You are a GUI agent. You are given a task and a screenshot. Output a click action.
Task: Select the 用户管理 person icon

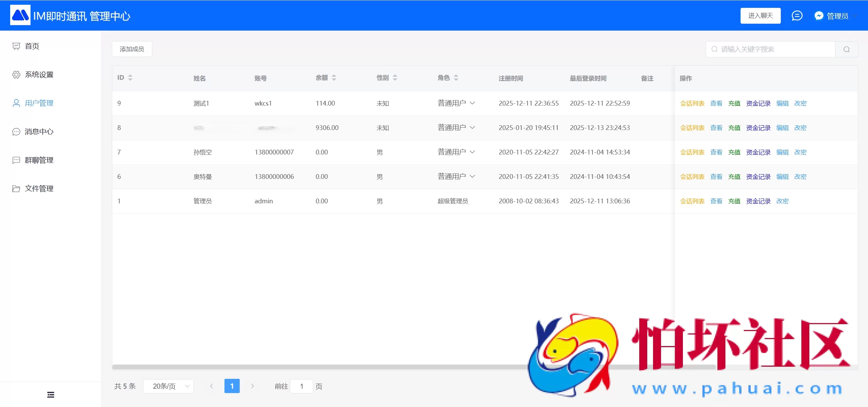(16, 103)
